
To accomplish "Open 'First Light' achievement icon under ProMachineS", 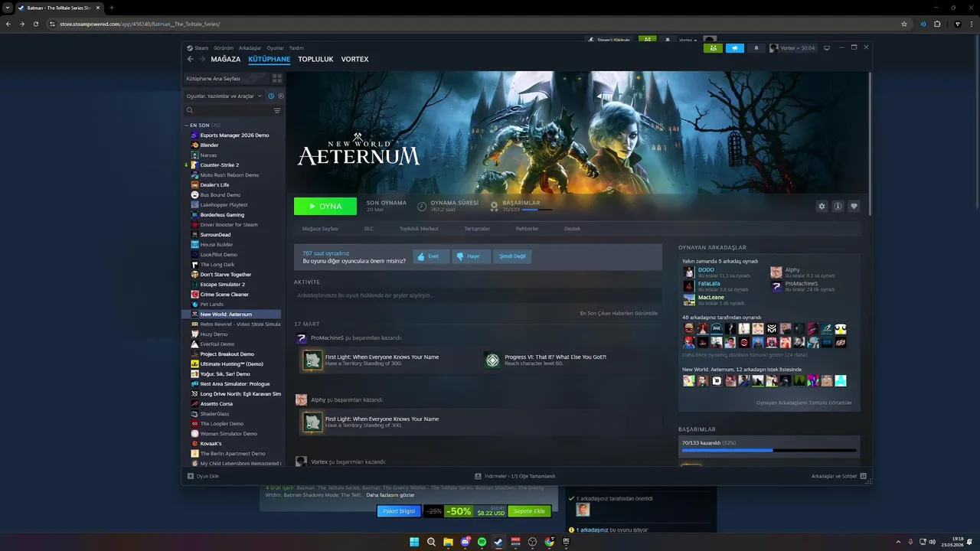I will (x=312, y=360).
